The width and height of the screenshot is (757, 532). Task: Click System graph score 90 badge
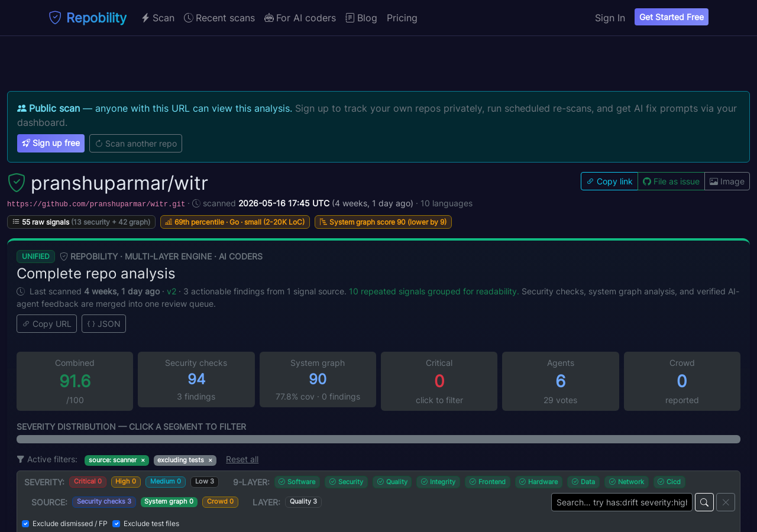pyautogui.click(x=383, y=222)
